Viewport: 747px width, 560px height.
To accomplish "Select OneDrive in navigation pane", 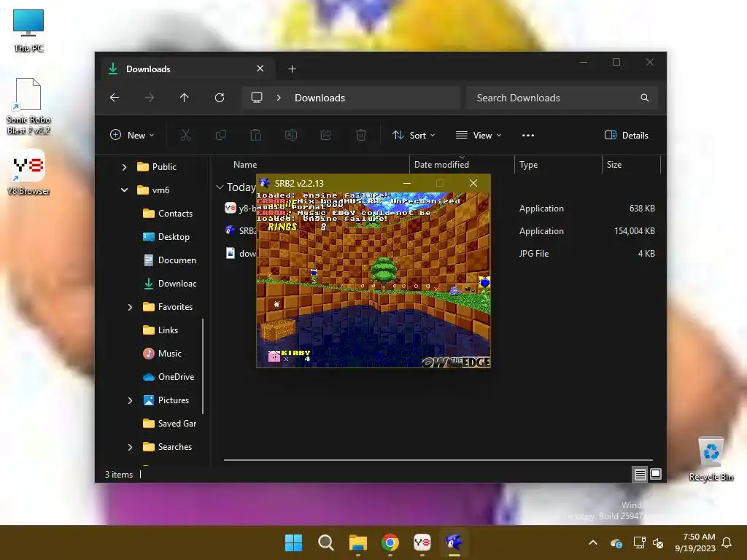I will 169,377.
